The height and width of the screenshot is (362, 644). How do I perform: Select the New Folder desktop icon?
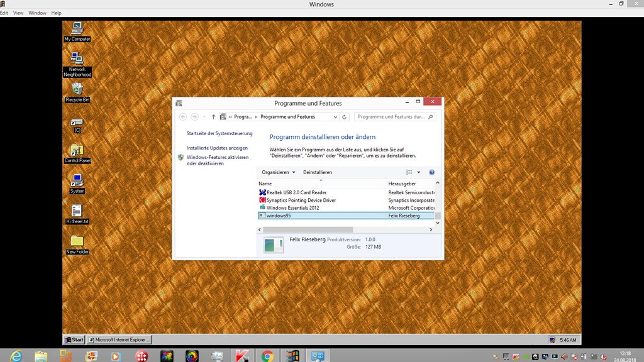point(77,244)
